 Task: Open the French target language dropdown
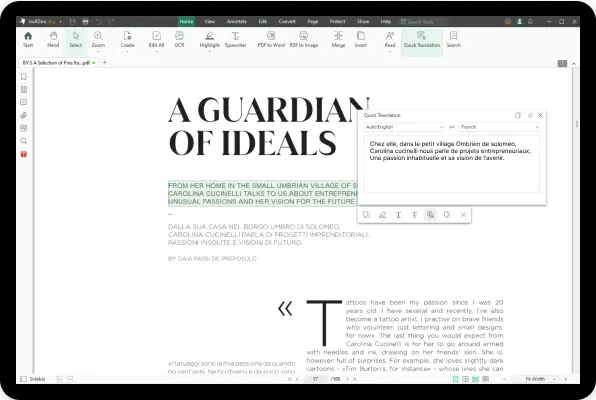499,127
